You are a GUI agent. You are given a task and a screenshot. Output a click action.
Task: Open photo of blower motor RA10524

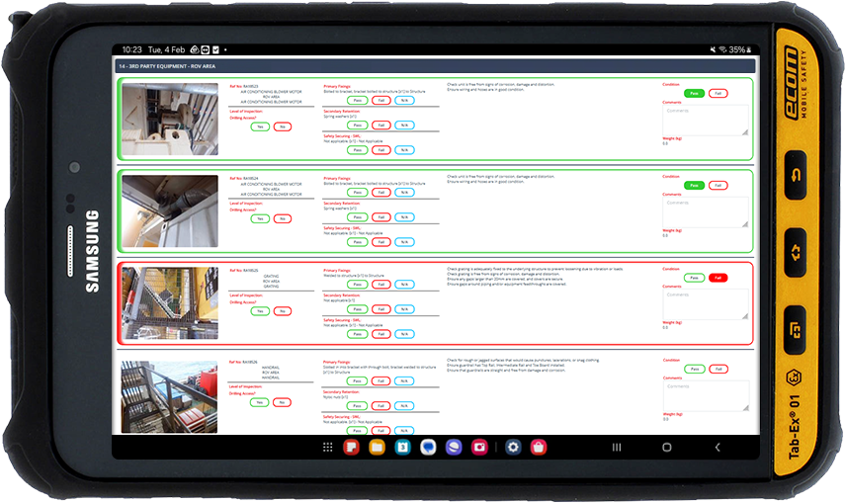[170, 211]
